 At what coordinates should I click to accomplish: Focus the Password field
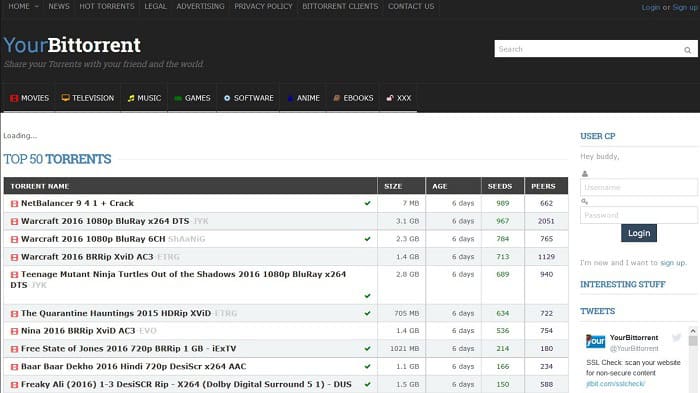tap(639, 215)
